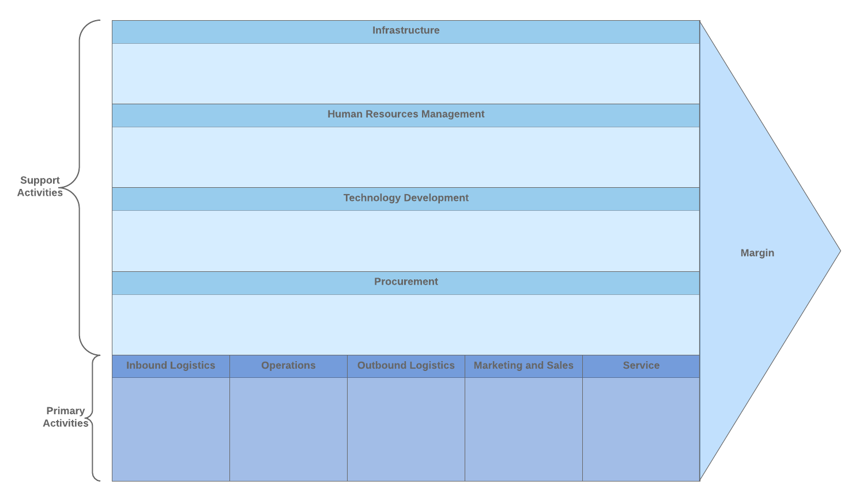863x504 pixels.
Task: Click the Inbound Logistics column header
Action: (x=171, y=365)
